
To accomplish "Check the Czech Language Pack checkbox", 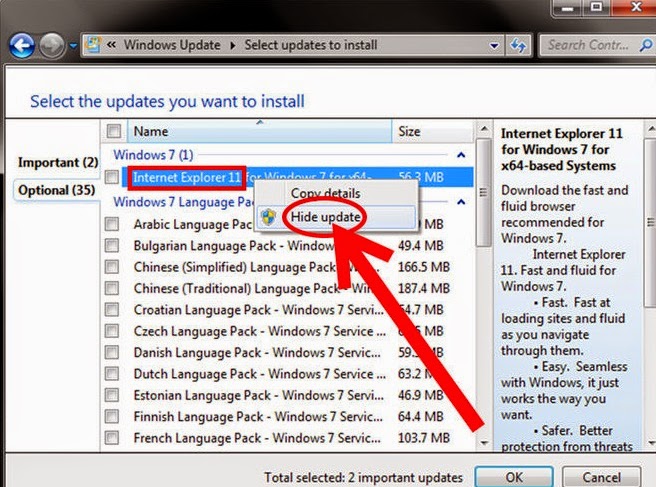I will point(112,331).
